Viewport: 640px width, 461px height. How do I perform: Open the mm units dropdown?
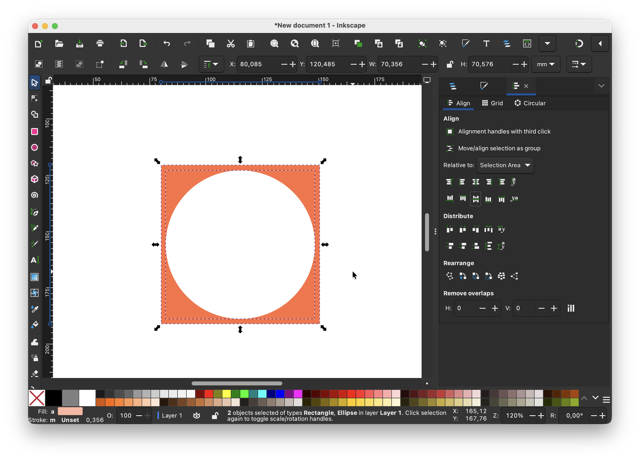point(545,64)
